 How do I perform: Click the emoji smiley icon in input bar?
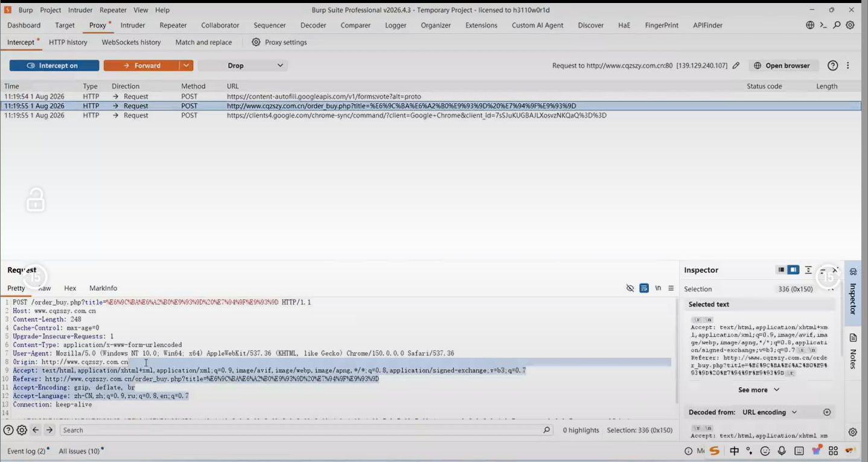(x=765, y=451)
